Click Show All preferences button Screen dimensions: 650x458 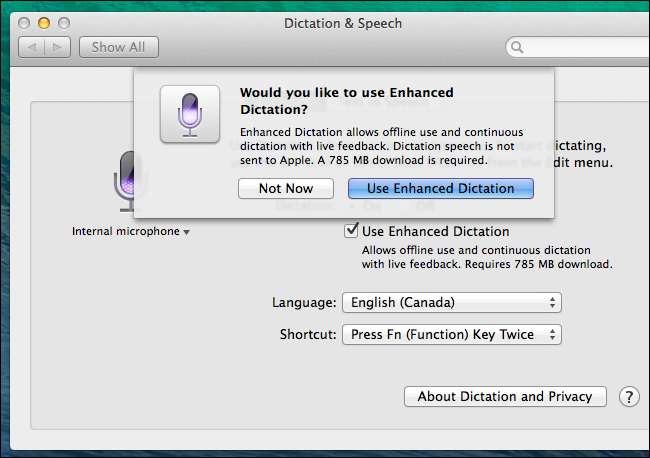click(x=119, y=47)
